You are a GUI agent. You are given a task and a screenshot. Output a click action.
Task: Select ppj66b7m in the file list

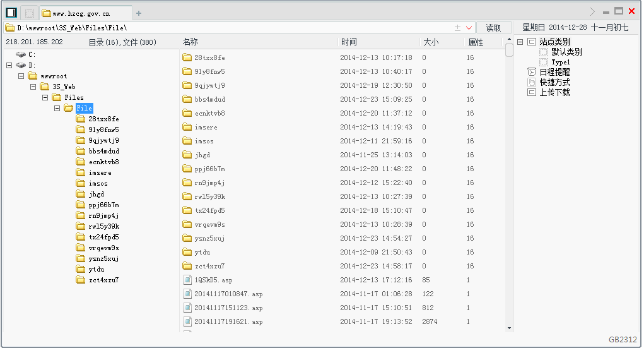click(209, 169)
